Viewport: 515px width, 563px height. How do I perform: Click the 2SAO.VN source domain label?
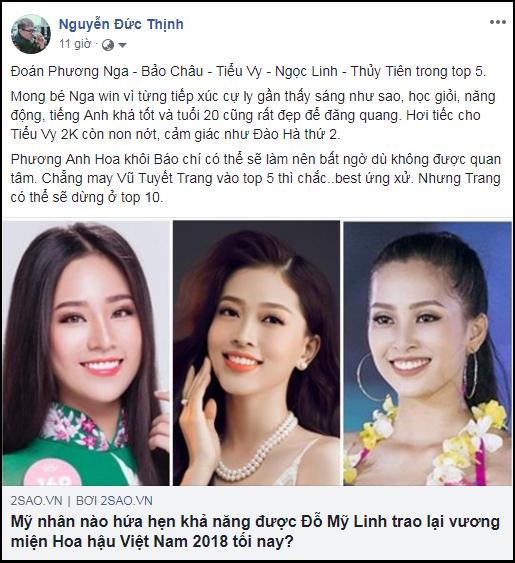click(x=36, y=500)
